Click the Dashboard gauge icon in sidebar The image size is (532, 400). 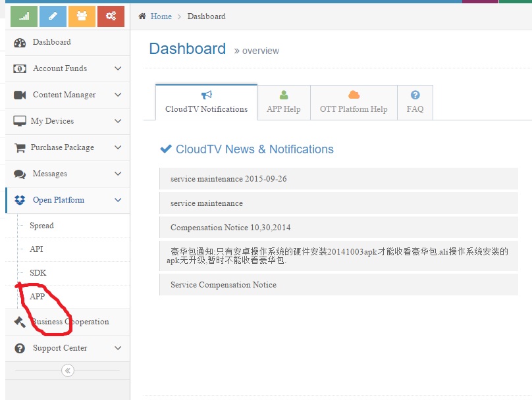click(20, 43)
